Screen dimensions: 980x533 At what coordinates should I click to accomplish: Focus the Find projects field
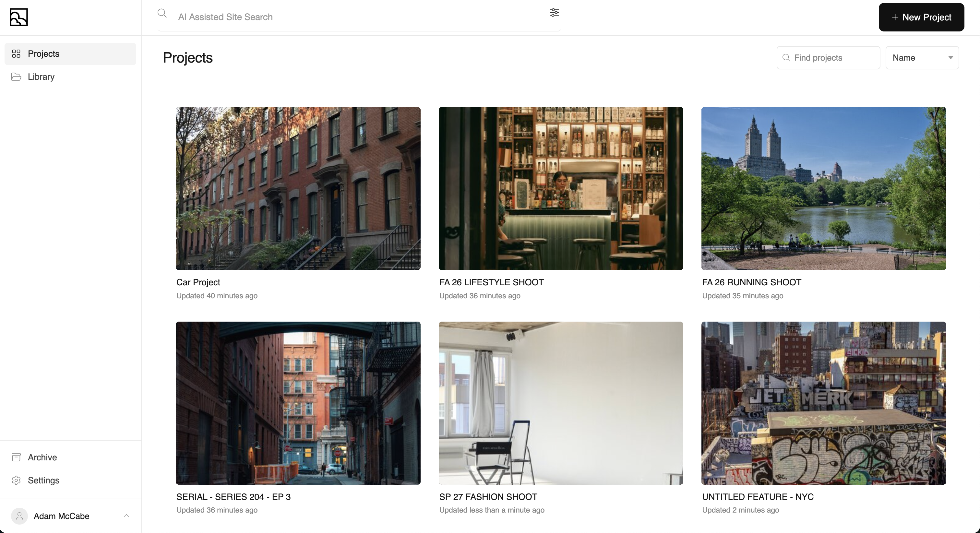pos(828,58)
